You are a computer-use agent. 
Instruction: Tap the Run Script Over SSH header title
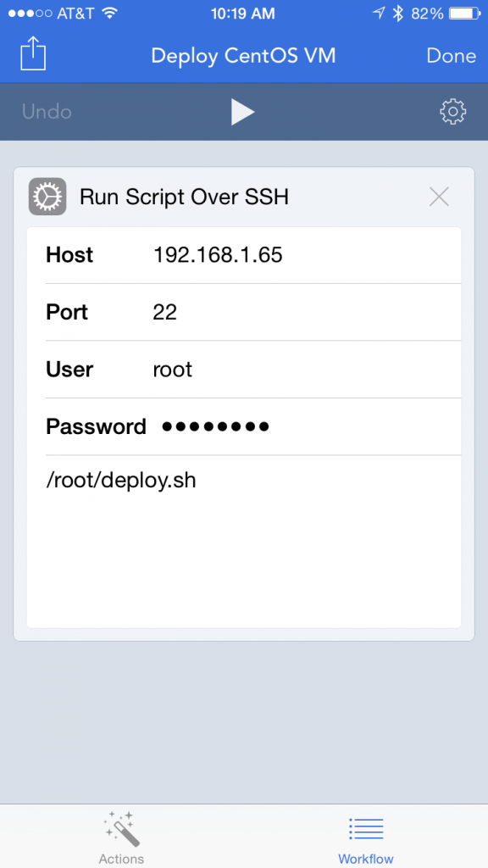184,197
